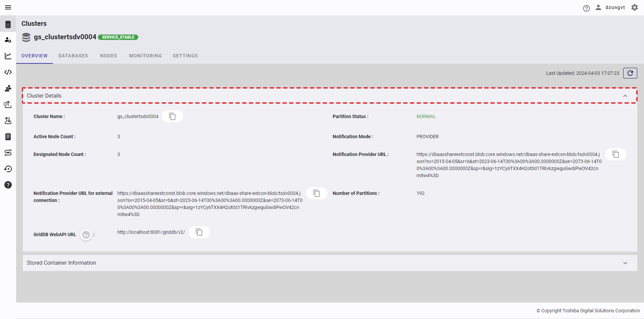Click the code brackets sidebar icon
This screenshot has height=319, width=644.
8,72
